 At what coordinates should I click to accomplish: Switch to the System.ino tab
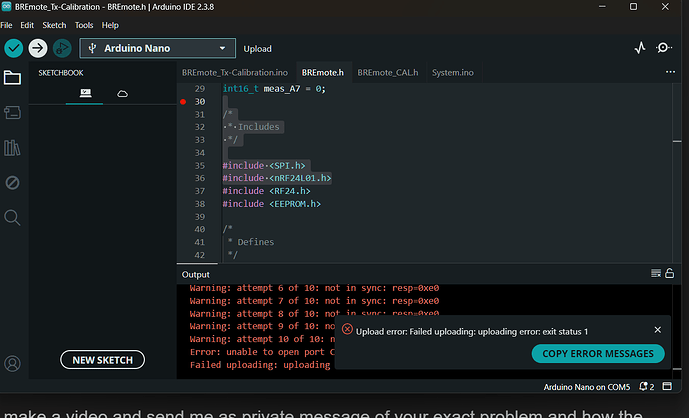[x=453, y=73]
